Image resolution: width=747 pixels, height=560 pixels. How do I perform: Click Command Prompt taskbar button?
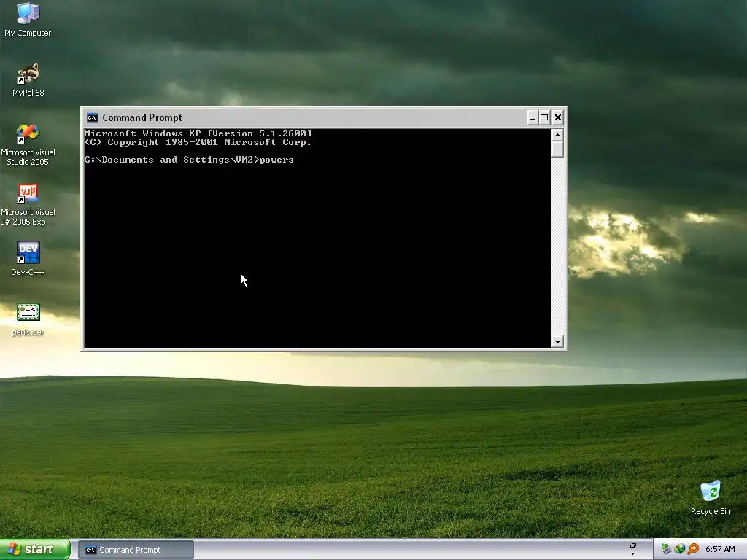[136, 550]
